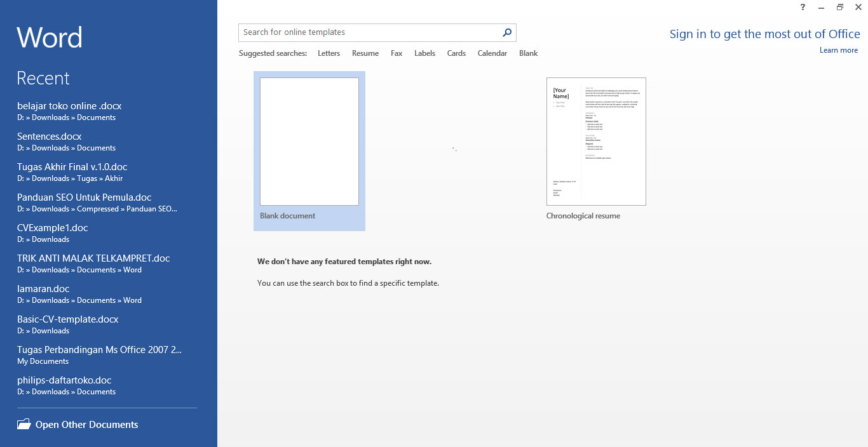Minimize the Word window
The height and width of the screenshot is (447, 868).
[x=821, y=7]
